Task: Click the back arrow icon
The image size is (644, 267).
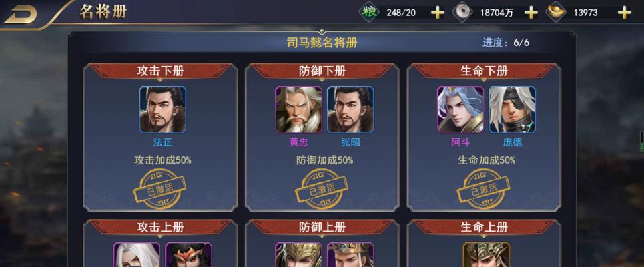Action: click(x=21, y=15)
